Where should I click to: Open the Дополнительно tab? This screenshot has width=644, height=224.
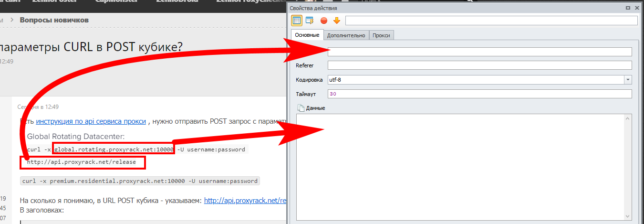pos(346,35)
